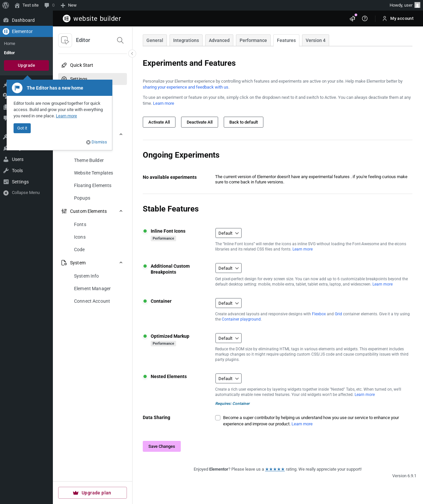Click the Tools wrench icon
This screenshot has height=504, width=423.
[x=6, y=171]
